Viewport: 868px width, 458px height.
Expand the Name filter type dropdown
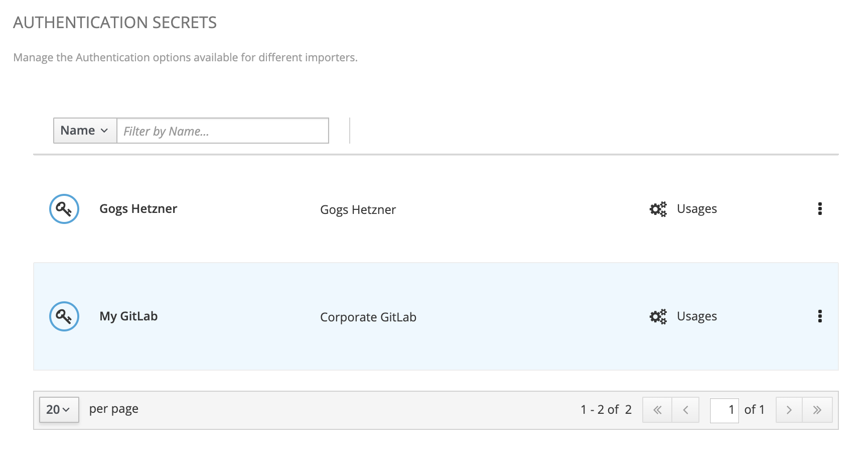[85, 131]
